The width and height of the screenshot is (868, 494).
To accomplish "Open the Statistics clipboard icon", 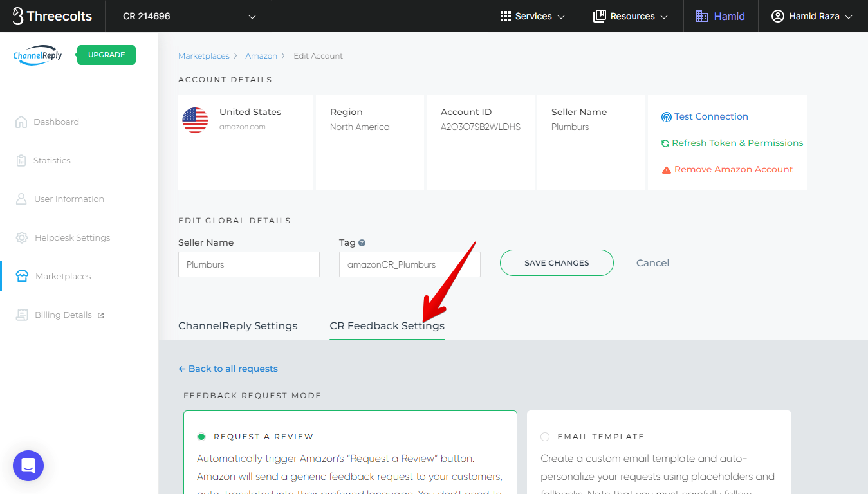I will pyautogui.click(x=21, y=160).
